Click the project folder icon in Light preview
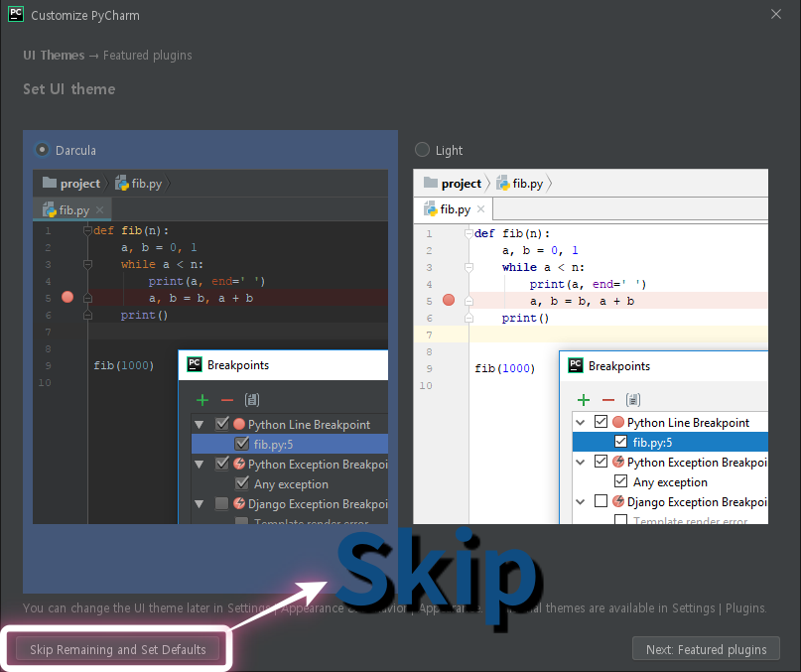Image resolution: width=801 pixels, height=672 pixels. point(431,183)
